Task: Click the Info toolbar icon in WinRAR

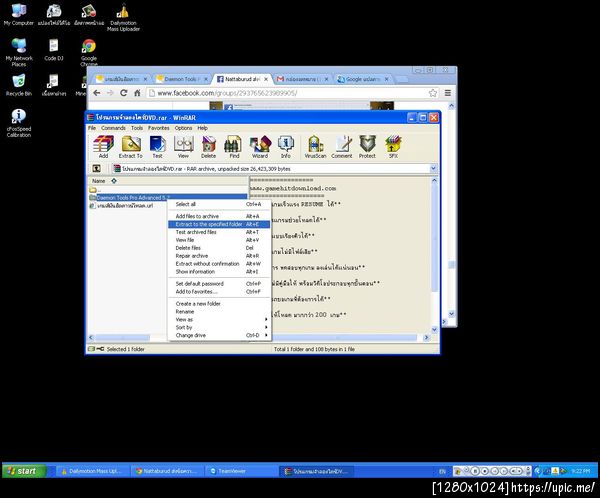Action: [x=285, y=147]
